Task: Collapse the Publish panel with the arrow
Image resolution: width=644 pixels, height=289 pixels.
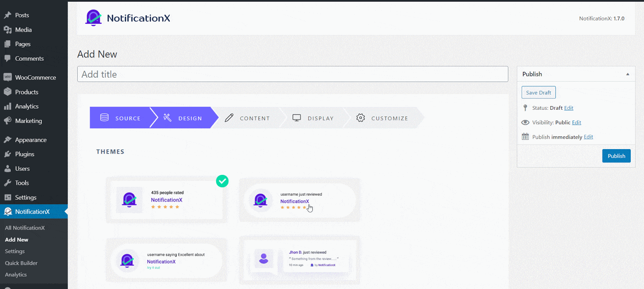Action: pos(627,74)
